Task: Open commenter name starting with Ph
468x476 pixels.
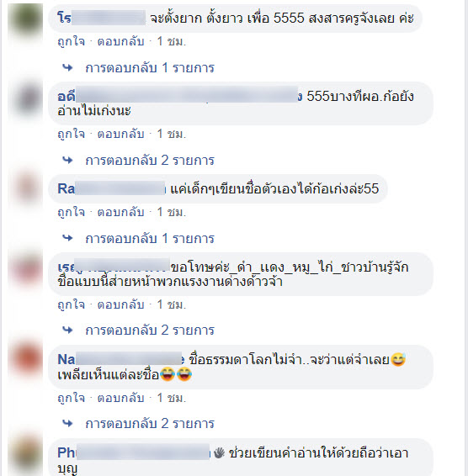Action: coord(134,453)
